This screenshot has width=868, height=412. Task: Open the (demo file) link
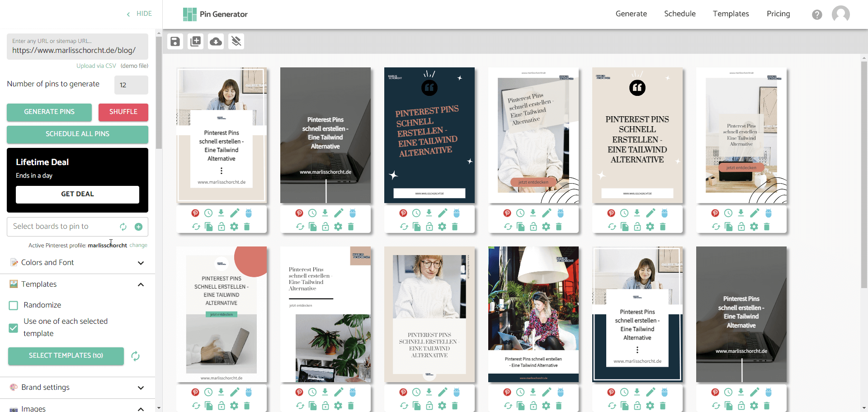134,66
